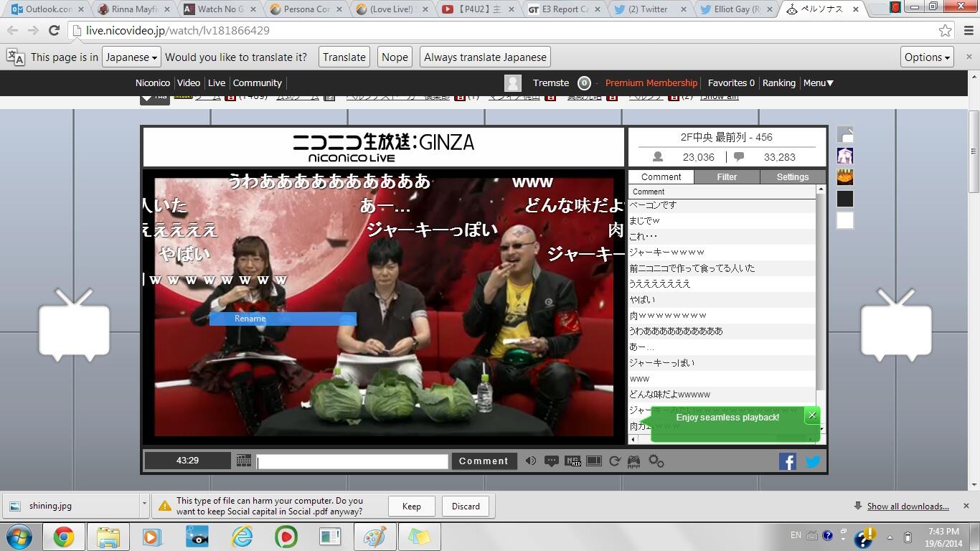Switch to the (2) Twitter browser tab
The height and width of the screenshot is (551, 980).
pos(651,9)
